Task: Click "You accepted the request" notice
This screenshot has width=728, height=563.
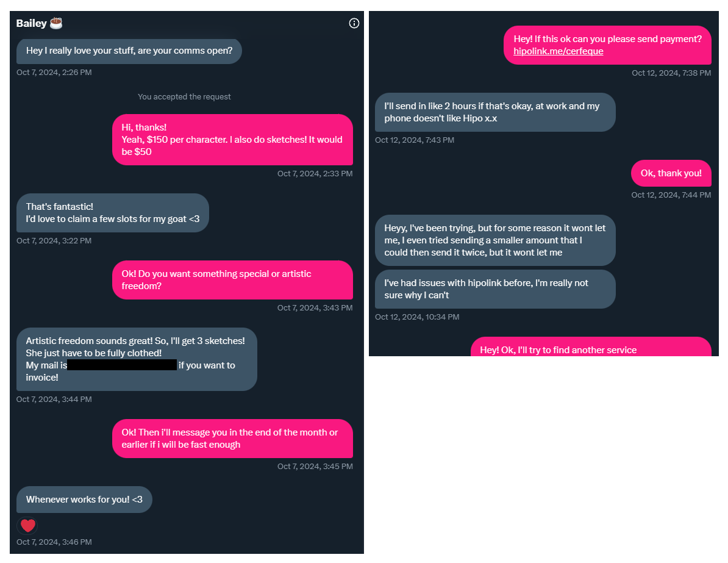Action: tap(184, 96)
